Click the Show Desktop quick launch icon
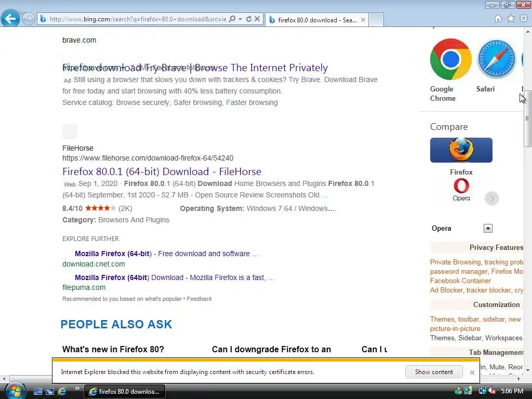 tap(37, 391)
